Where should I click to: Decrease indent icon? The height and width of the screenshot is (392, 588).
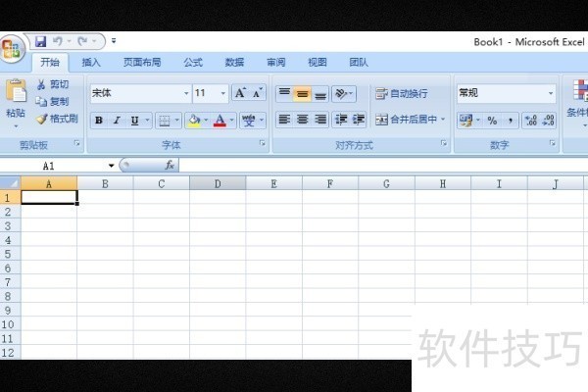[341, 120]
